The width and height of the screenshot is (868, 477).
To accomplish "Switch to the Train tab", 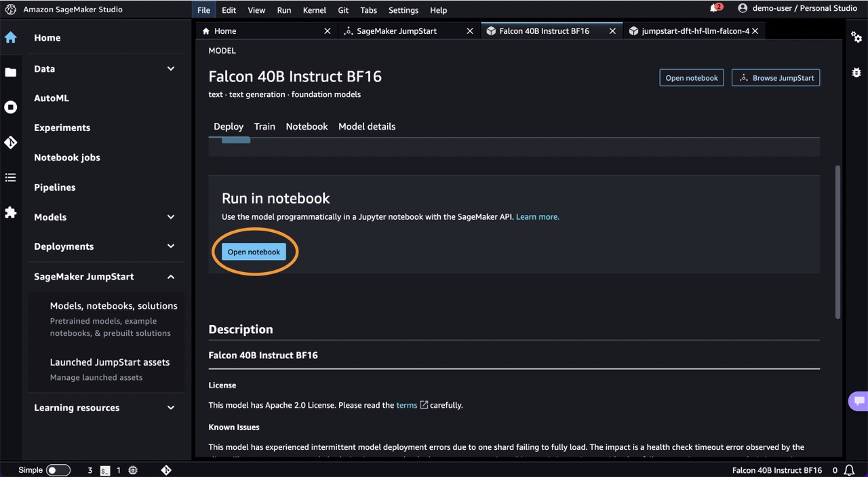I will (x=264, y=126).
